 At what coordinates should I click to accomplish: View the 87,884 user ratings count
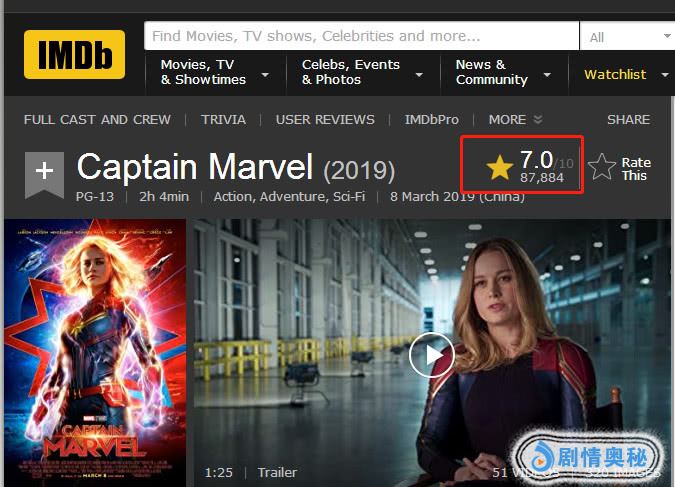click(542, 177)
